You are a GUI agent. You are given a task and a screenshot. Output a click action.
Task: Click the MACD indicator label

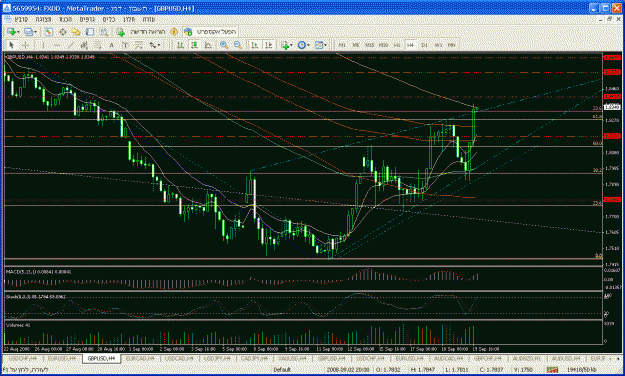[x=38, y=272]
